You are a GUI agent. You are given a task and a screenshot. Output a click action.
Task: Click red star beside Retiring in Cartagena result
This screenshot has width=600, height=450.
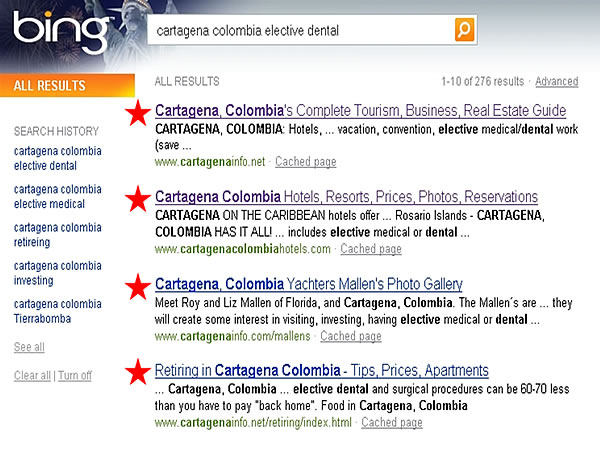(137, 373)
